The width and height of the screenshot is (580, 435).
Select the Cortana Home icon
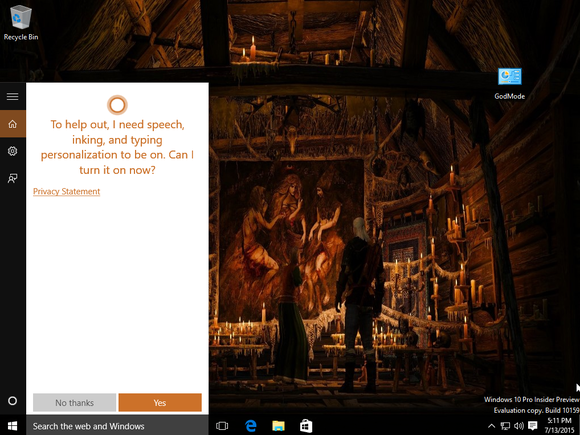pyautogui.click(x=13, y=124)
